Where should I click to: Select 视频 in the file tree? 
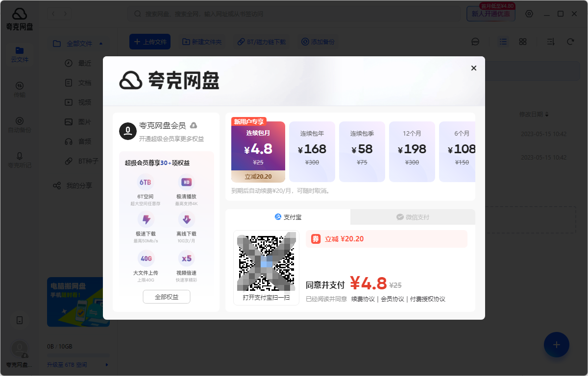point(78,102)
